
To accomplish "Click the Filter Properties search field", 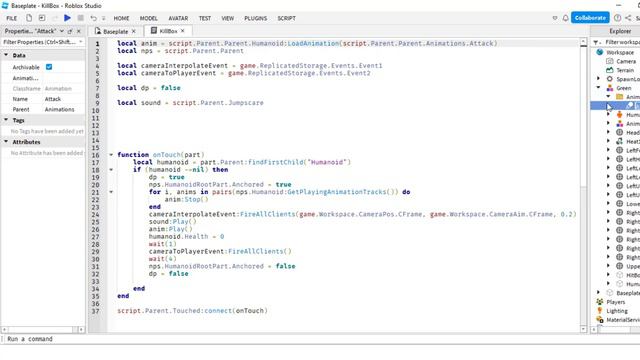I will [x=42, y=42].
